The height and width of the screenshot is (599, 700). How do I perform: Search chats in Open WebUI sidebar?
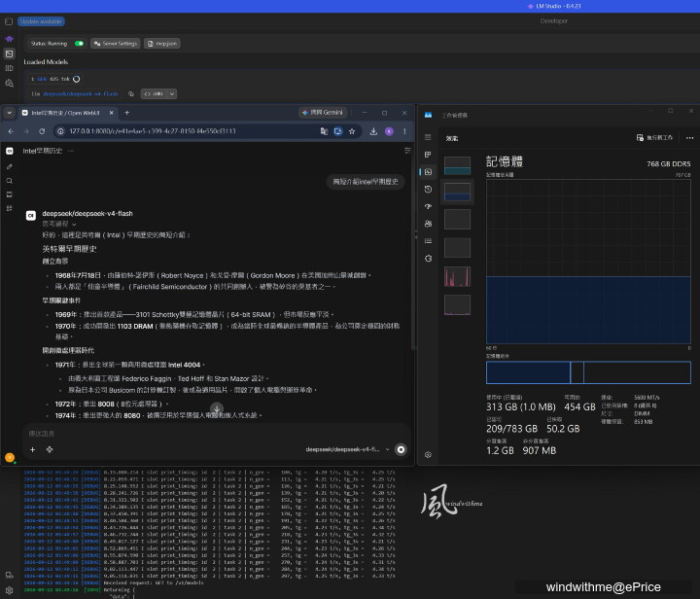[10, 181]
